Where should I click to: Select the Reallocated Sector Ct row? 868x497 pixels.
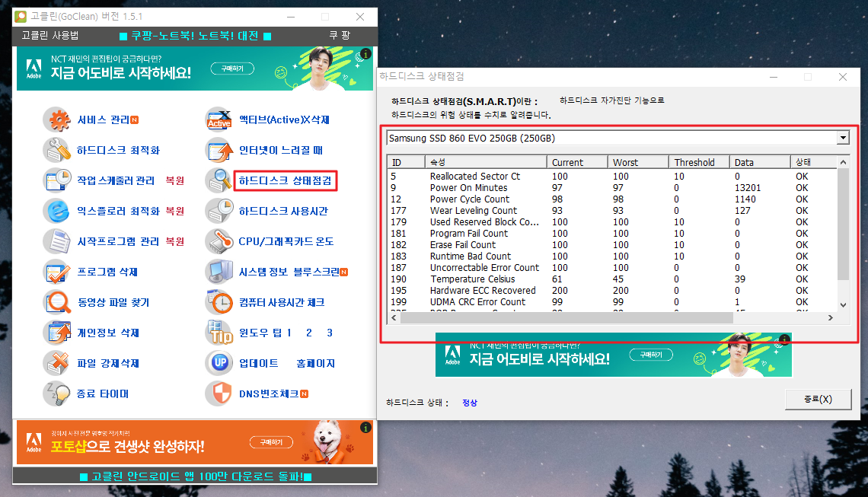(612, 176)
